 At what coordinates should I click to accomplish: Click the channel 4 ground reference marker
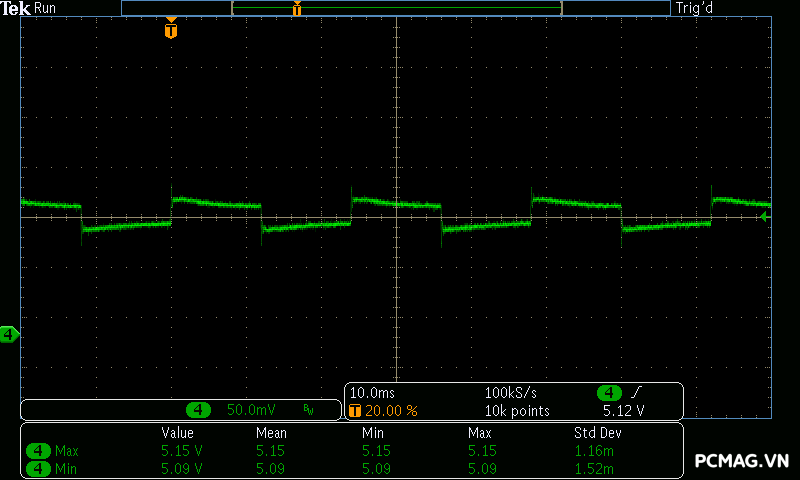9,334
